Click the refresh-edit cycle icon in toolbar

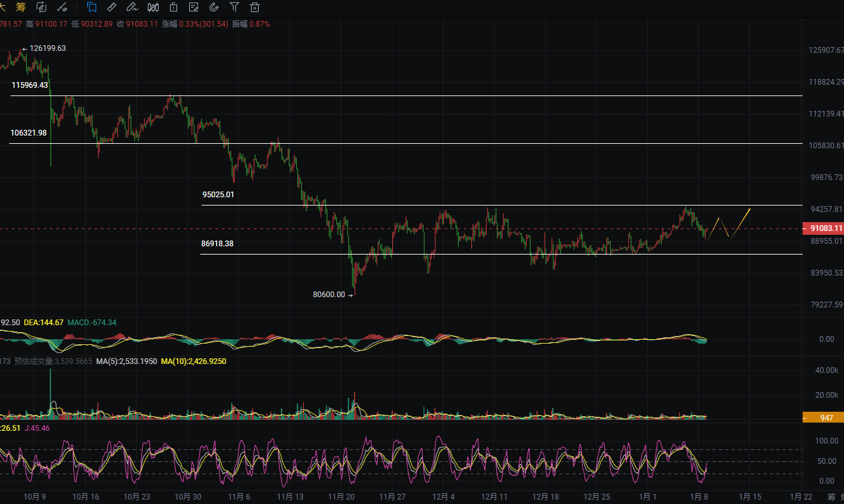coord(42,8)
